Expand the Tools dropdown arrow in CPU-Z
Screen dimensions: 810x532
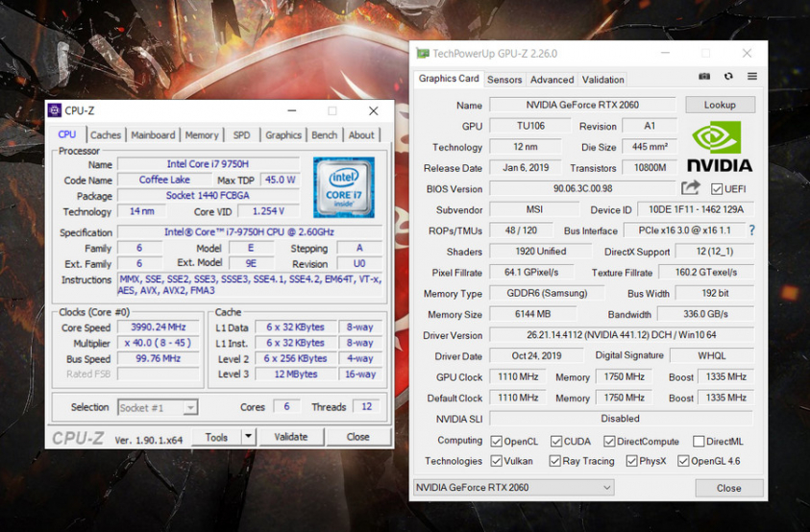pos(248,437)
